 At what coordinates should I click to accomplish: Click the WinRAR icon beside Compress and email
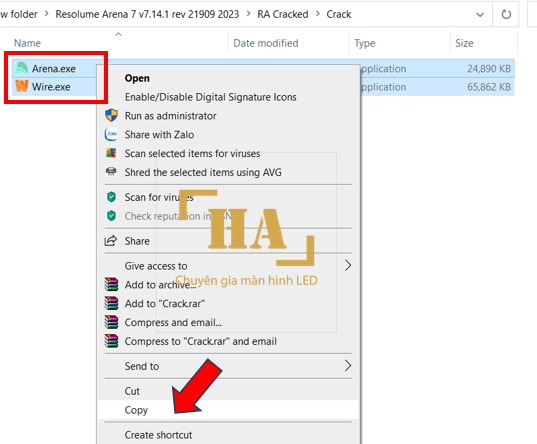click(111, 322)
